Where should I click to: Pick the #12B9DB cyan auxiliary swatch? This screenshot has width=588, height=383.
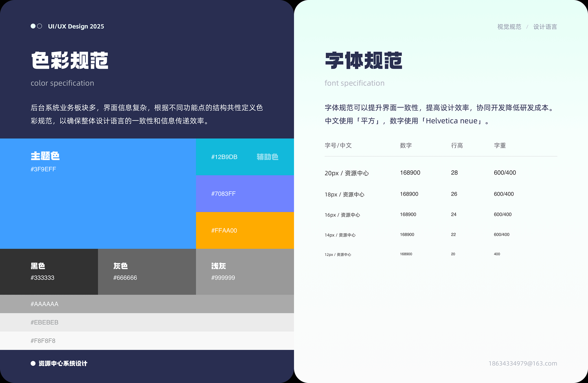(245, 157)
